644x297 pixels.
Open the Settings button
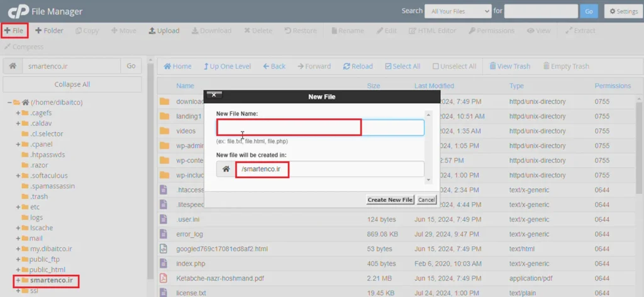[623, 11]
